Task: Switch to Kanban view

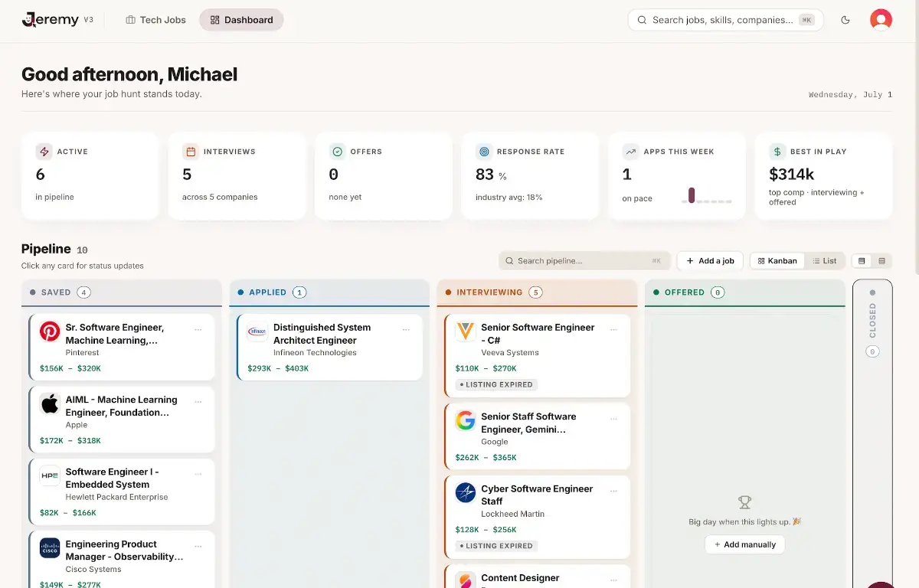Action: click(777, 261)
